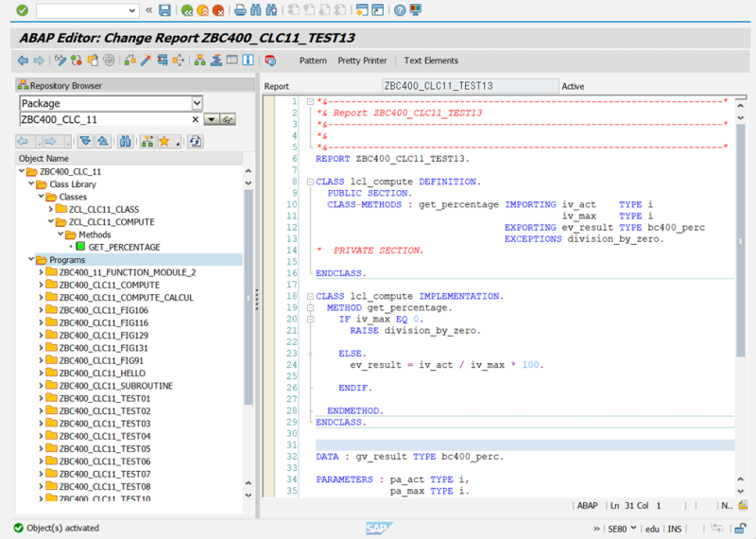This screenshot has width=756, height=539.
Task: Click the green Back icon
Action: tap(187, 10)
